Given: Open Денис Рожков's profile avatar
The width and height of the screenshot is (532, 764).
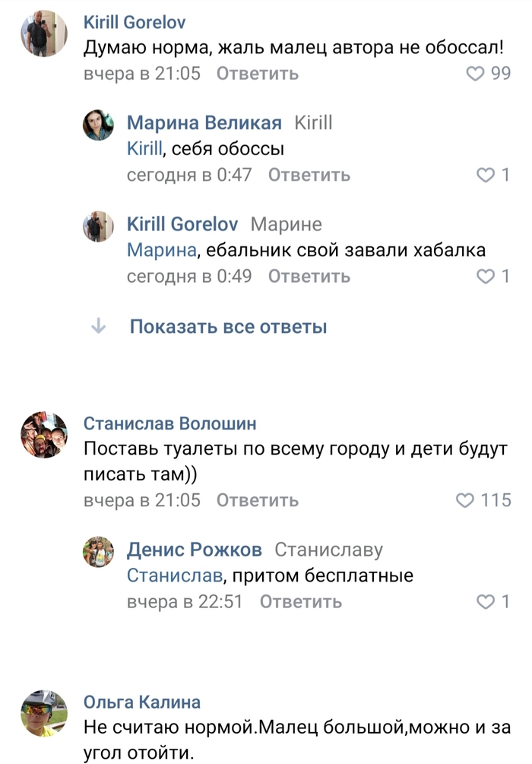Looking at the screenshot, I should (x=98, y=552).
